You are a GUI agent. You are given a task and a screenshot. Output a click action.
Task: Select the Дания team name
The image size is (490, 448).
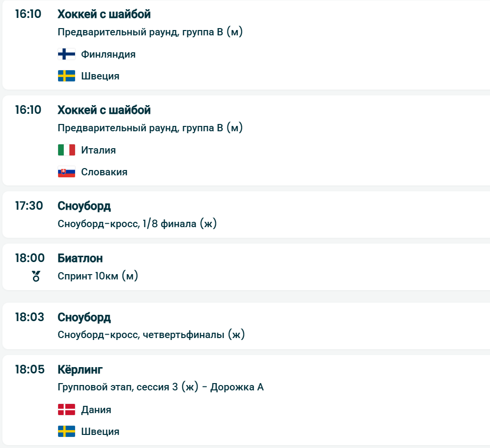pyautogui.click(x=96, y=410)
